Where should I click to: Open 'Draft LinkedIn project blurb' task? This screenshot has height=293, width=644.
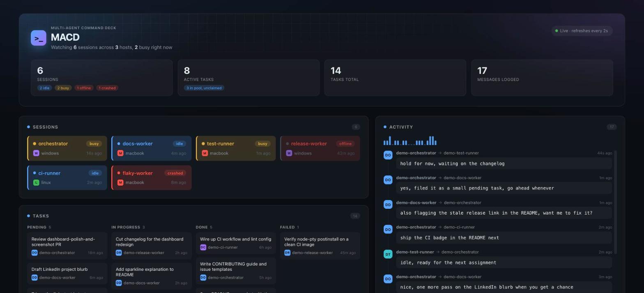(x=67, y=273)
